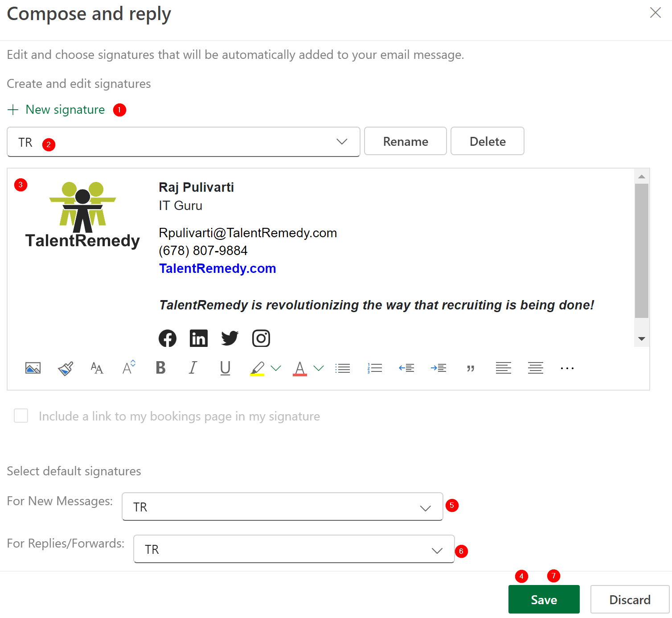This screenshot has width=672, height=618.
Task: Click the phone number (678) 807-9884
Action: 203,251
